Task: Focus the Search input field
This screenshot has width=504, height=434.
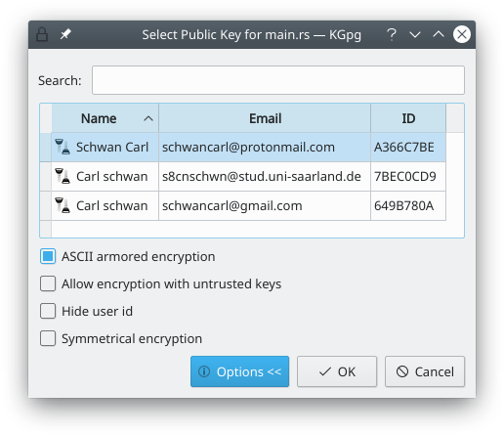Action: click(x=278, y=80)
